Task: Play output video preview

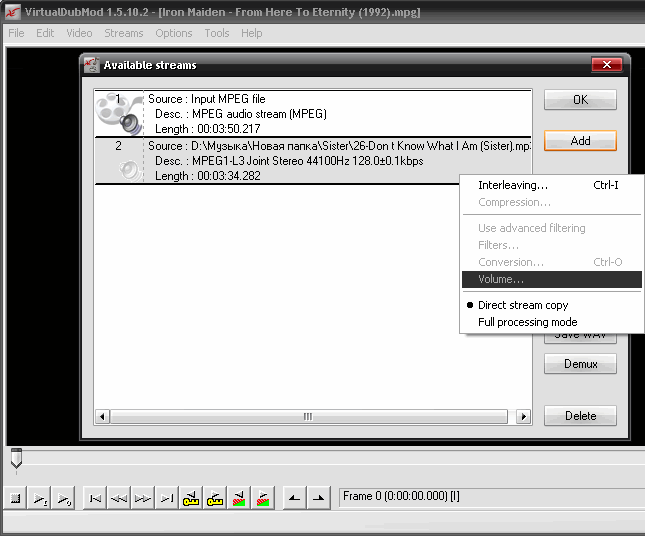Action: point(64,498)
